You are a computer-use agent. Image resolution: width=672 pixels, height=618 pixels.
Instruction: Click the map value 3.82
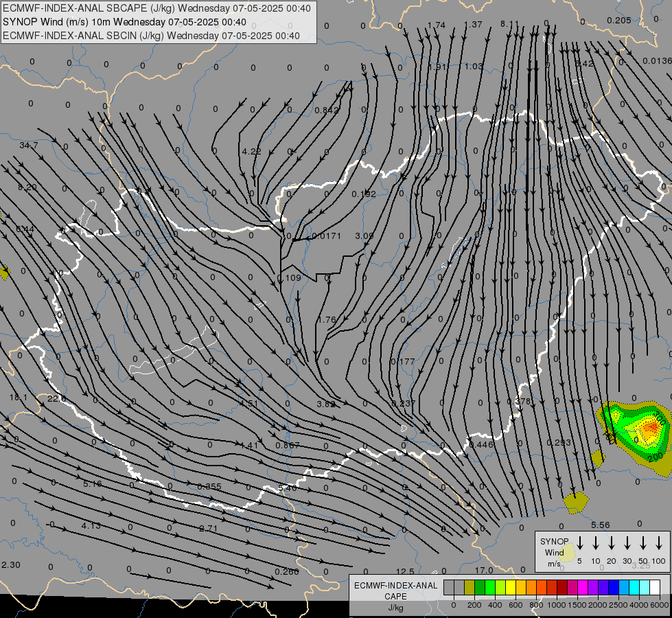tap(326, 404)
